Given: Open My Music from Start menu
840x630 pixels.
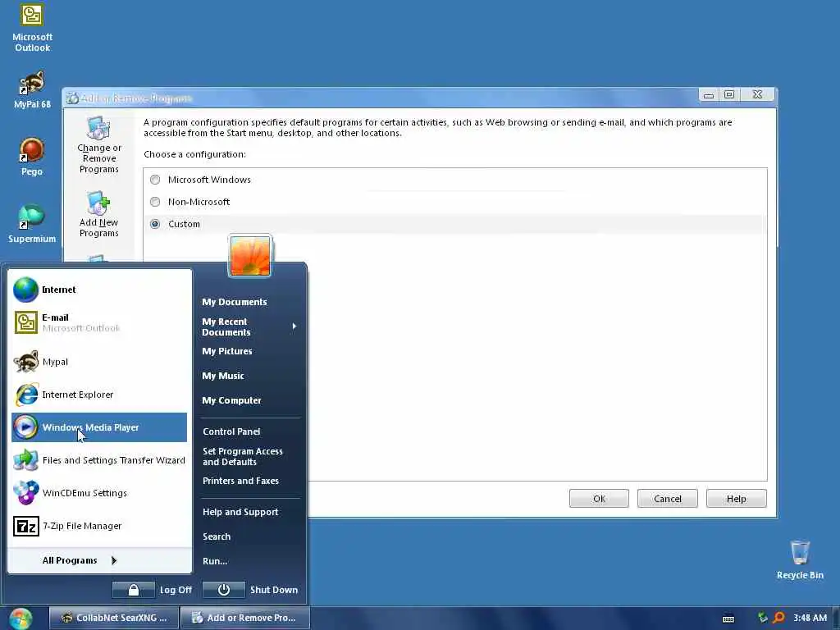Looking at the screenshot, I should point(223,376).
